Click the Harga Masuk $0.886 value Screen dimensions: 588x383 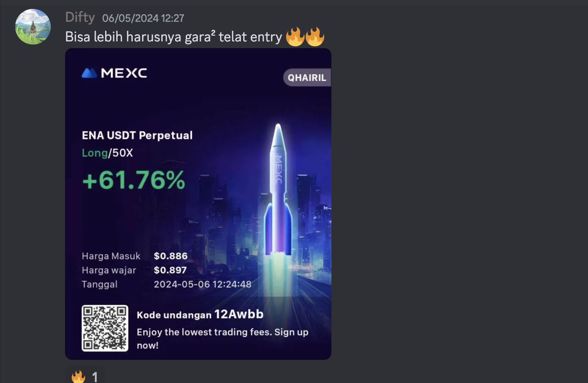(x=171, y=256)
